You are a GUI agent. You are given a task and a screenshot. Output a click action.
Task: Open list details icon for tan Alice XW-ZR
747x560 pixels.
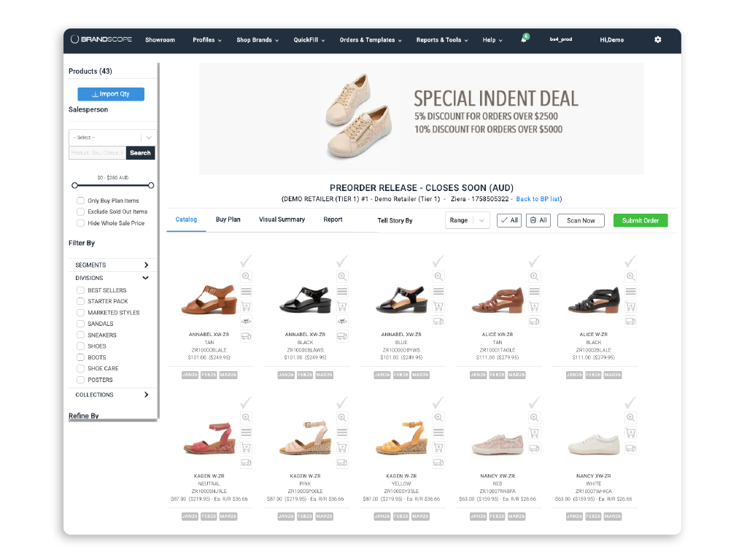pos(535,291)
